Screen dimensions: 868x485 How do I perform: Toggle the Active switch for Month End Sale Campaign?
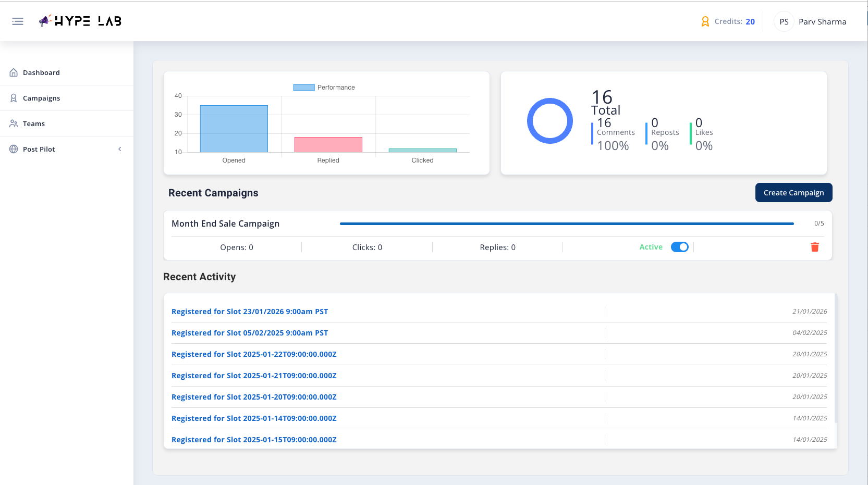pos(679,246)
